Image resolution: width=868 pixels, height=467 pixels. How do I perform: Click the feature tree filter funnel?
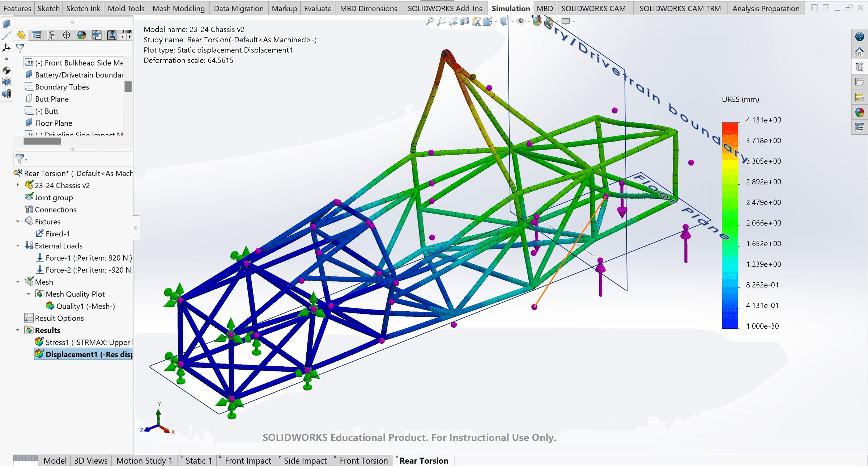pyautogui.click(x=20, y=48)
